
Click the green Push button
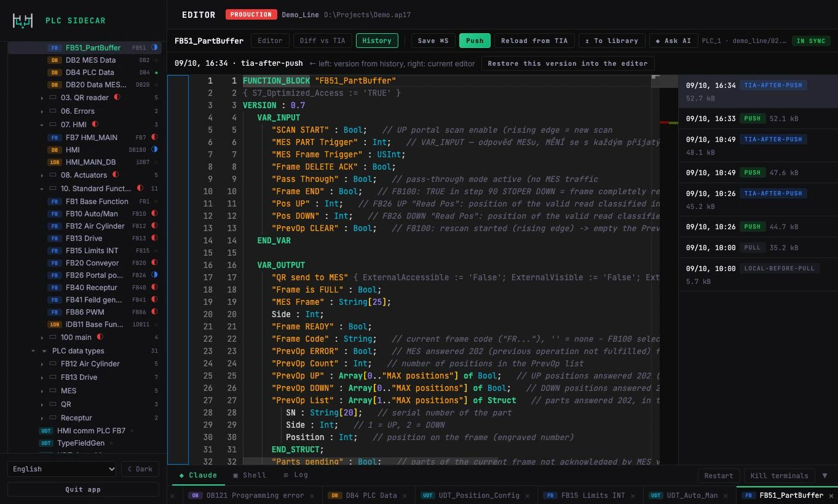[475, 41]
